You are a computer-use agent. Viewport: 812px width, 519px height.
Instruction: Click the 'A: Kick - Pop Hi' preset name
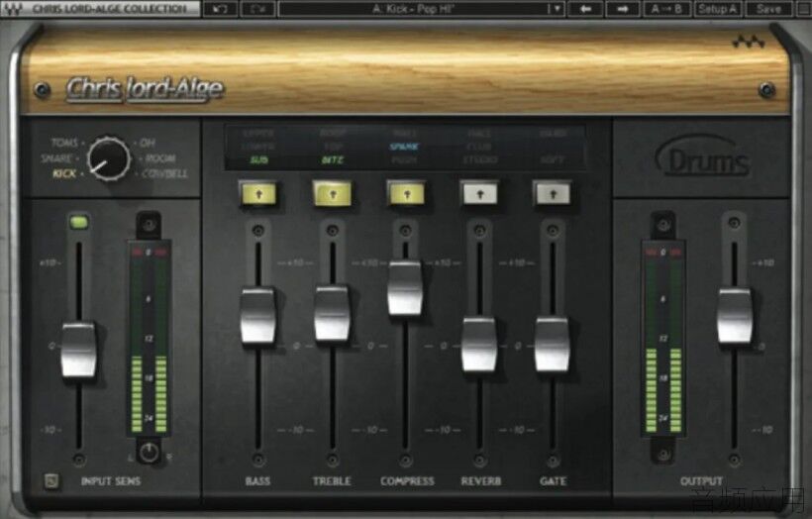click(x=413, y=9)
